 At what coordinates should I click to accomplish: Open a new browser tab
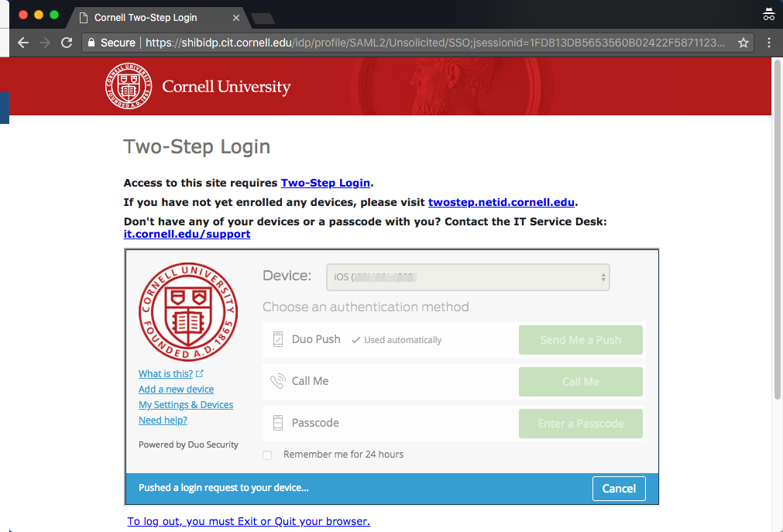[x=263, y=19]
